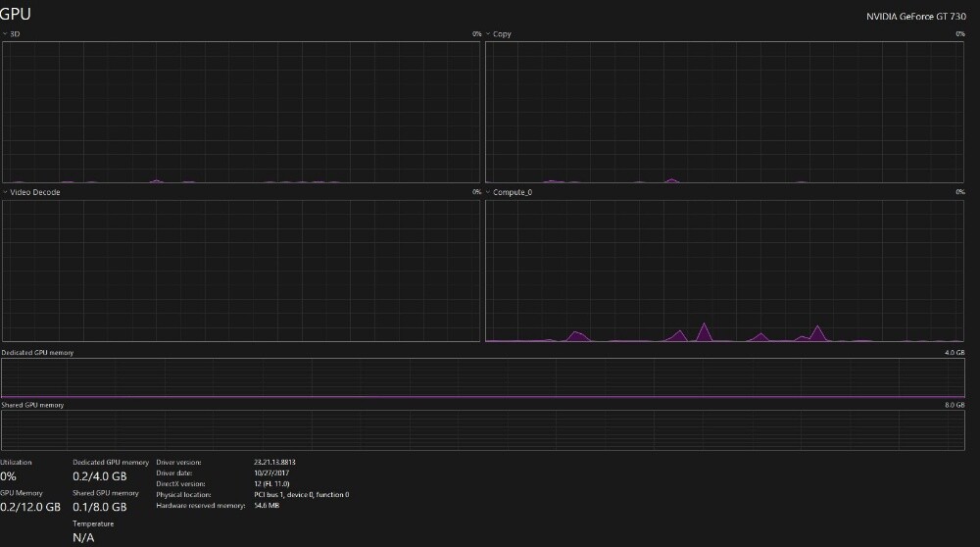Click the Dedicated GPU memory graph

482,377
